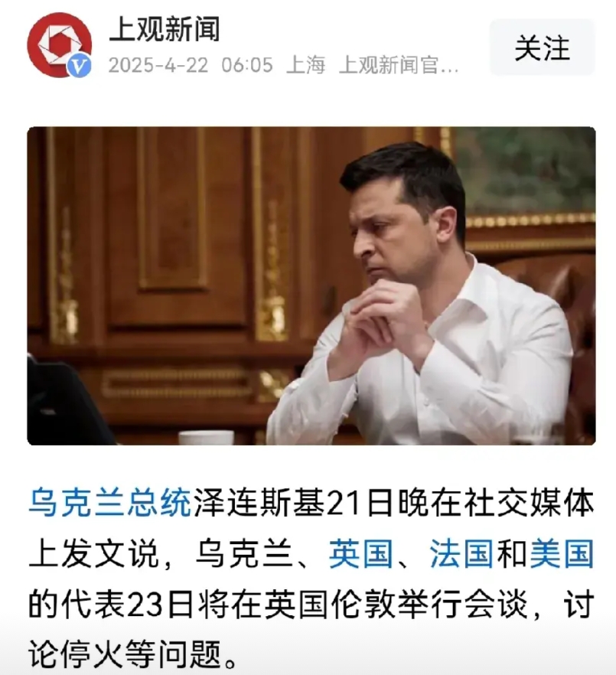Open the blue 法国 keyword link
This screenshot has width=616, height=675.
[x=461, y=553]
